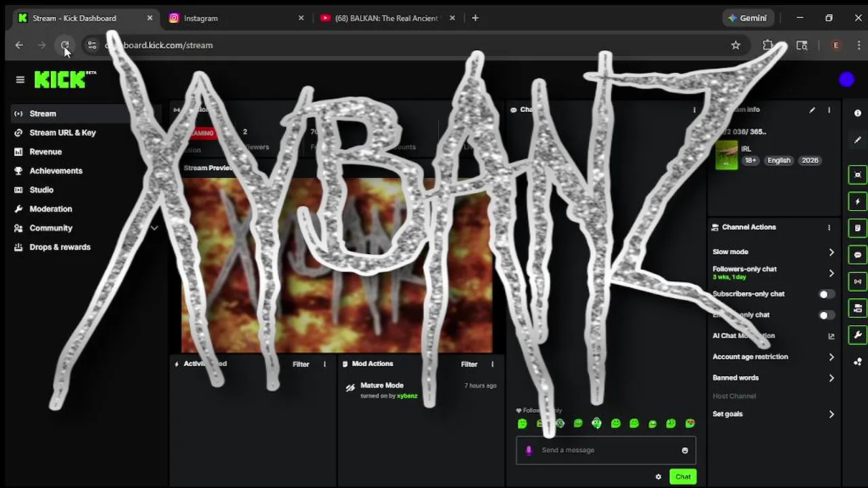Send message with the green Chat button
This screenshot has width=868, height=488.
[683, 476]
